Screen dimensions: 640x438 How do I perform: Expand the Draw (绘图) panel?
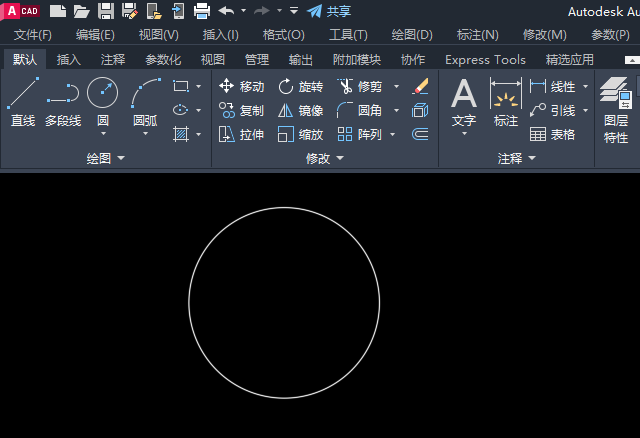[x=105, y=158]
